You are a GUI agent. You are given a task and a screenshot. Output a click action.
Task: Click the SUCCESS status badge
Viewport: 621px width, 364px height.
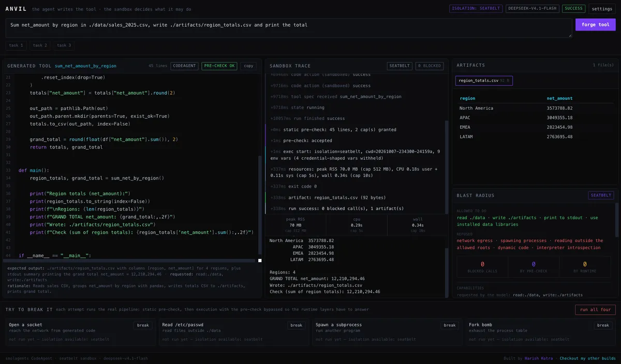point(573,9)
